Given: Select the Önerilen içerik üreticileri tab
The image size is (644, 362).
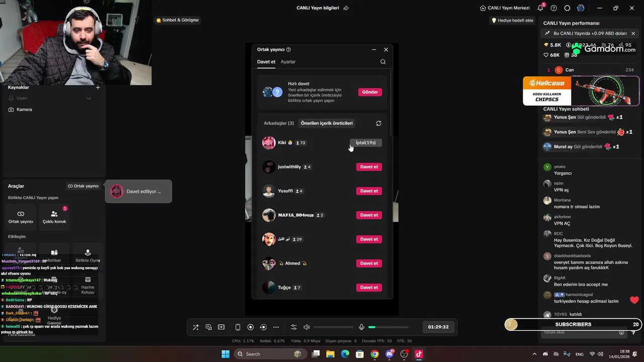Looking at the screenshot, I should [x=327, y=123].
